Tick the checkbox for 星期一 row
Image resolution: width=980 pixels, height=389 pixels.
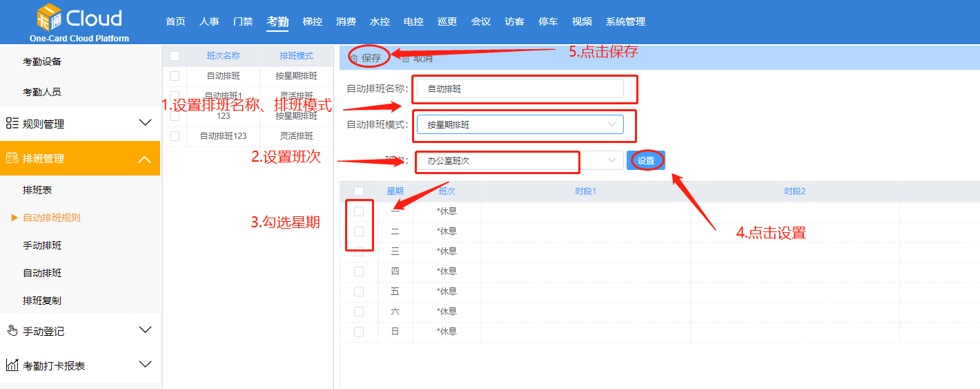[359, 211]
